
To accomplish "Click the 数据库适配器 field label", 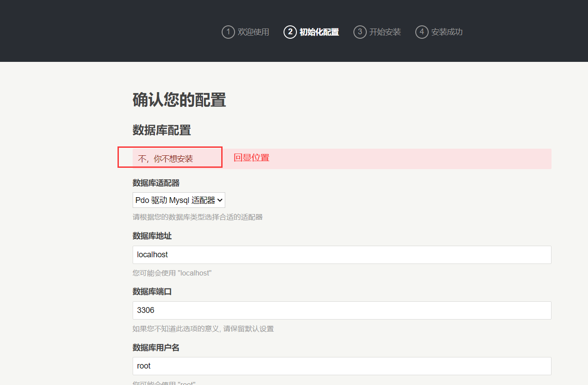I will click(x=156, y=183).
